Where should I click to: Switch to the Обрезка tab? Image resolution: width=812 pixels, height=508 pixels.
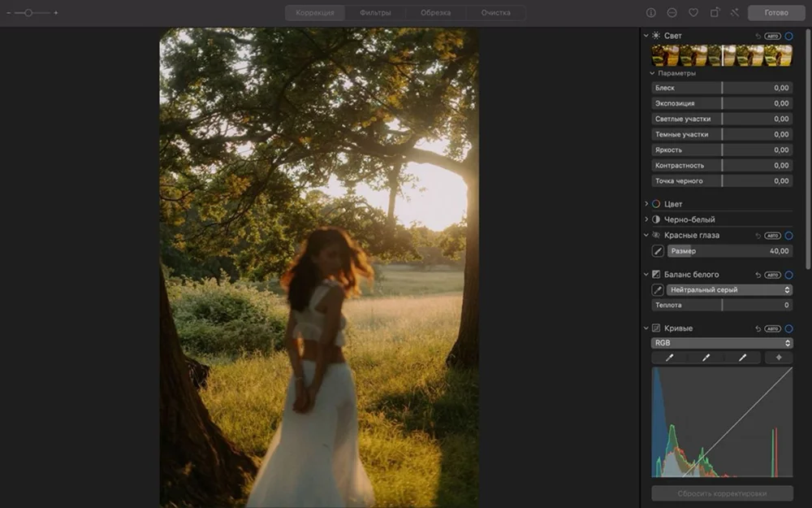(436, 13)
